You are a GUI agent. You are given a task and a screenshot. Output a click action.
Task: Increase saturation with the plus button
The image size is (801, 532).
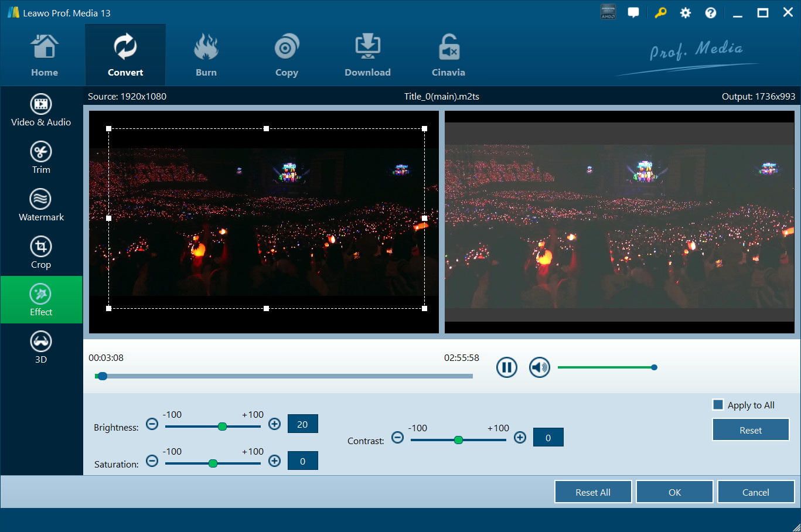point(274,461)
